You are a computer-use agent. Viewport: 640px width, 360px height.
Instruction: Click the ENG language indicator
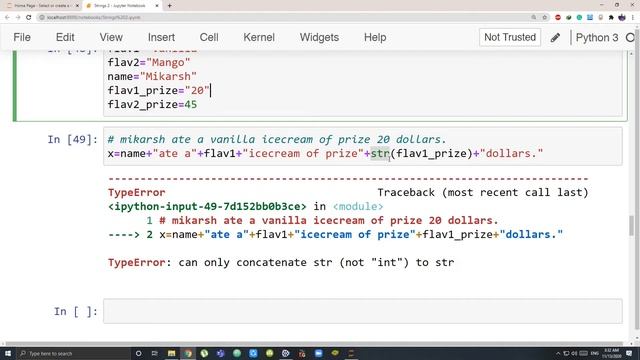[595, 353]
